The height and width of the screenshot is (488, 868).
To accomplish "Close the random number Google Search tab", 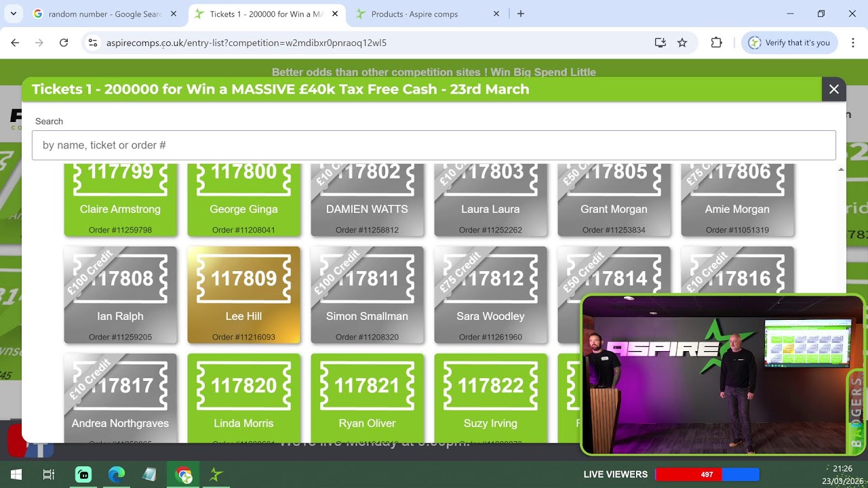I will 174,14.
